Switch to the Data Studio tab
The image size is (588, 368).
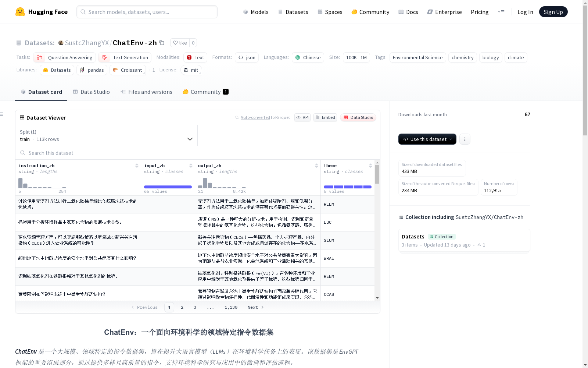coord(92,92)
